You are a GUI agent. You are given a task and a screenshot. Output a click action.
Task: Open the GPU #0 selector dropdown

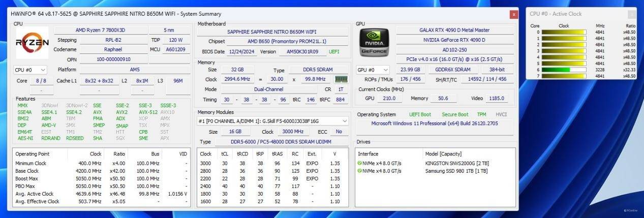374,70
